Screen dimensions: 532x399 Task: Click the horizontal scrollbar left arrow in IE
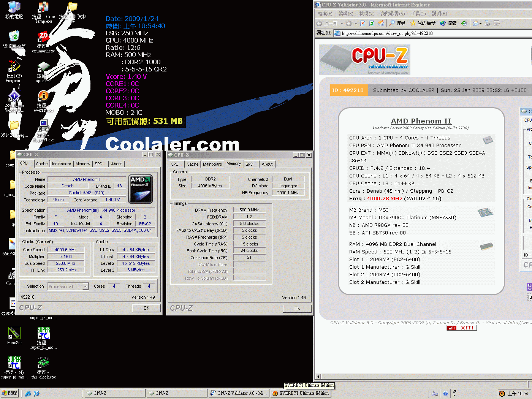coord(319,377)
